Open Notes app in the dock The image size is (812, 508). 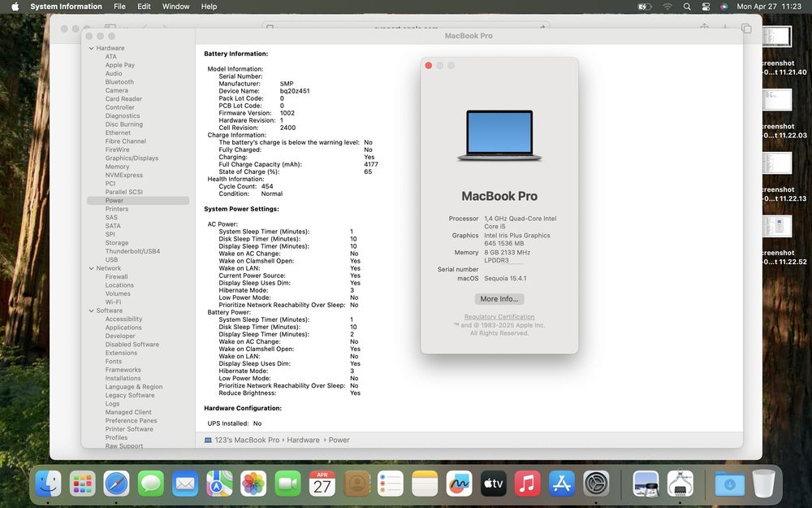point(425,484)
